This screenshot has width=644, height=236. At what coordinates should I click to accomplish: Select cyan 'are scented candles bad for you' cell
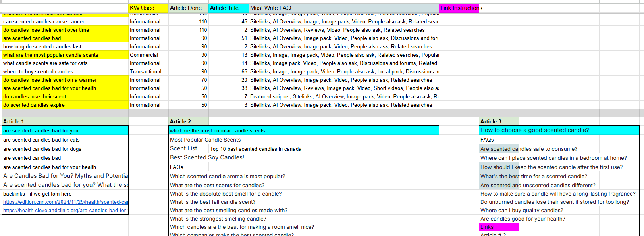point(65,131)
